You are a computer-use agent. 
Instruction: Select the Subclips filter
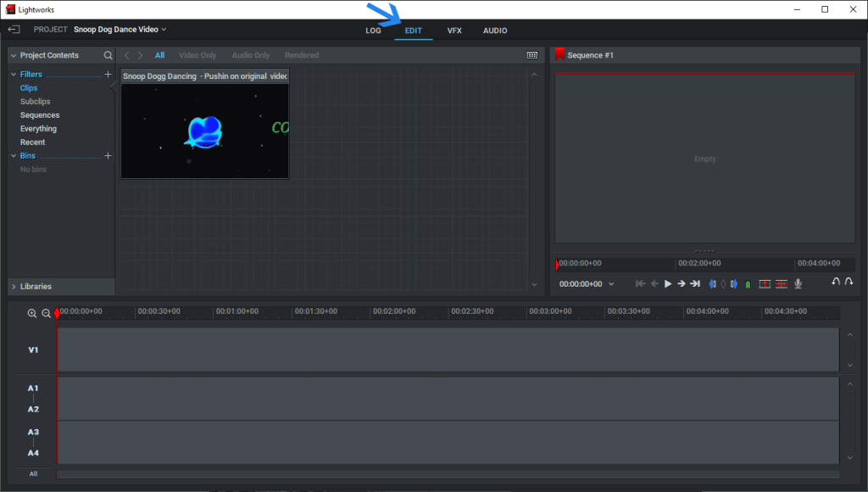35,102
